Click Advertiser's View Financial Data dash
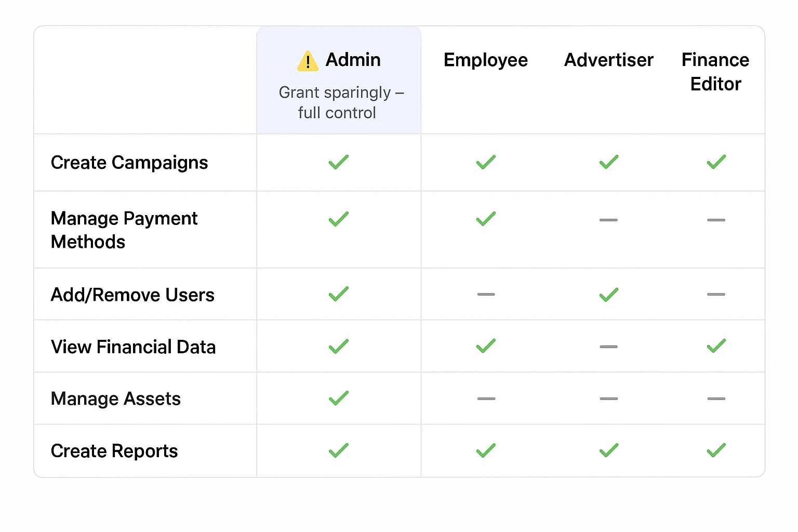Viewport: 798px width, 532px height. pos(608,347)
